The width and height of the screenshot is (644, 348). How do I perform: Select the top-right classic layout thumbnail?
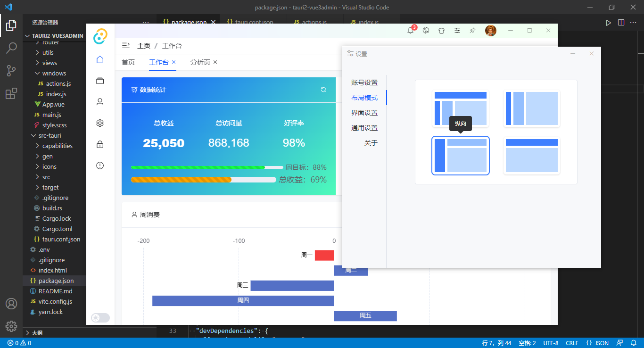click(532, 108)
